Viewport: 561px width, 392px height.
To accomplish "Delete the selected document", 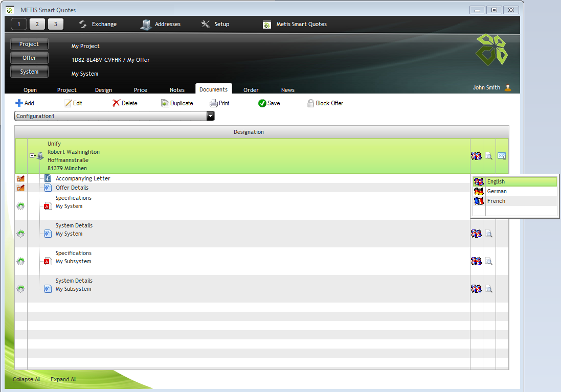I will click(x=125, y=103).
